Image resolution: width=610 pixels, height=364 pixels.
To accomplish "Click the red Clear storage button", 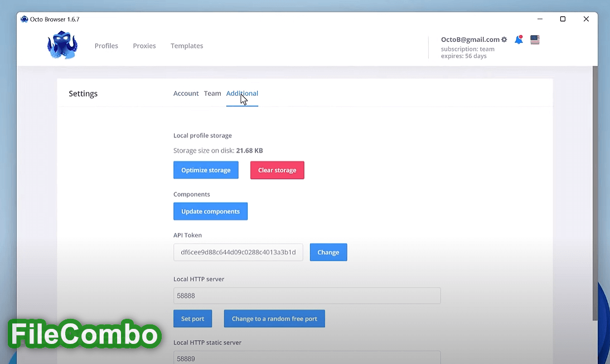I will [x=277, y=170].
